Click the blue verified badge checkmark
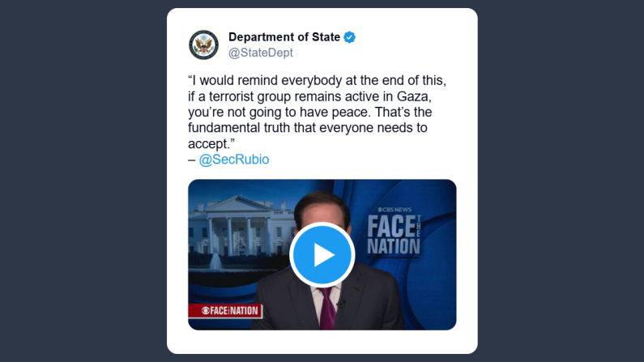This screenshot has width=644, height=362. click(x=350, y=37)
